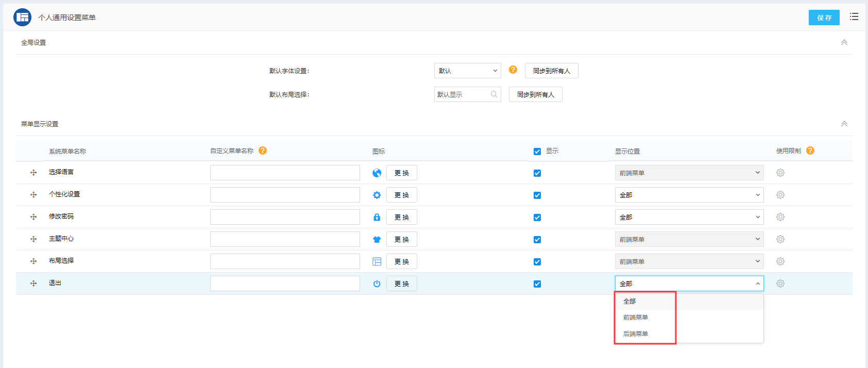The width and height of the screenshot is (868, 368).
Task: Click the list menu icon beside Save
Action: (854, 17)
